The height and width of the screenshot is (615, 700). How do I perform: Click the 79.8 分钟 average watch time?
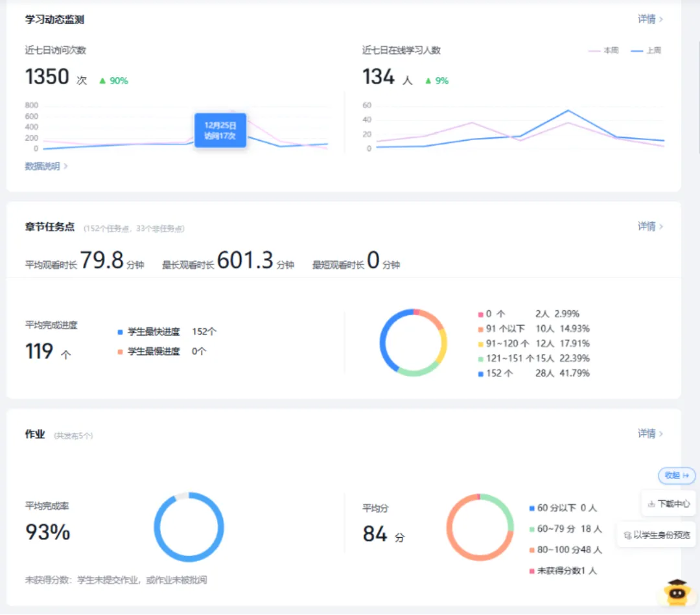[84, 261]
